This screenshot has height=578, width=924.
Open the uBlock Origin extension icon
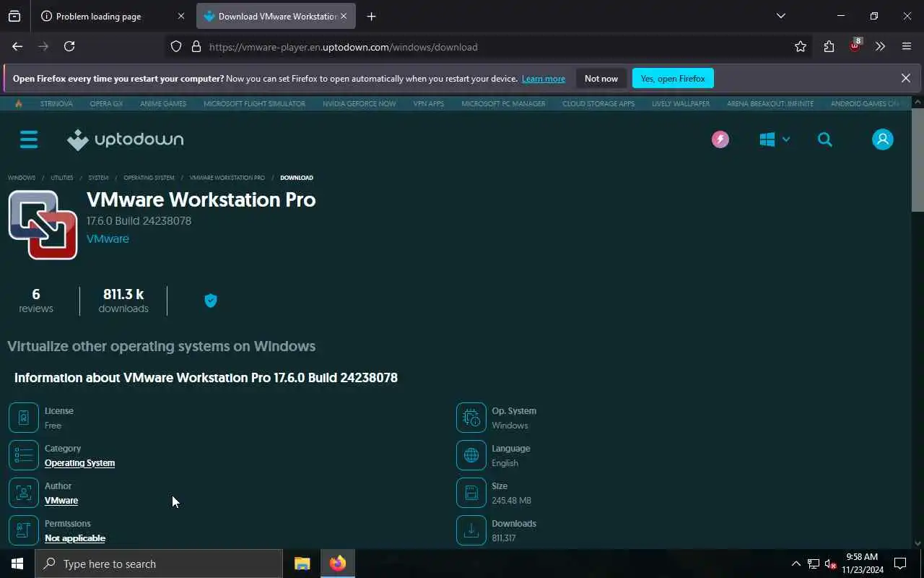point(855,46)
